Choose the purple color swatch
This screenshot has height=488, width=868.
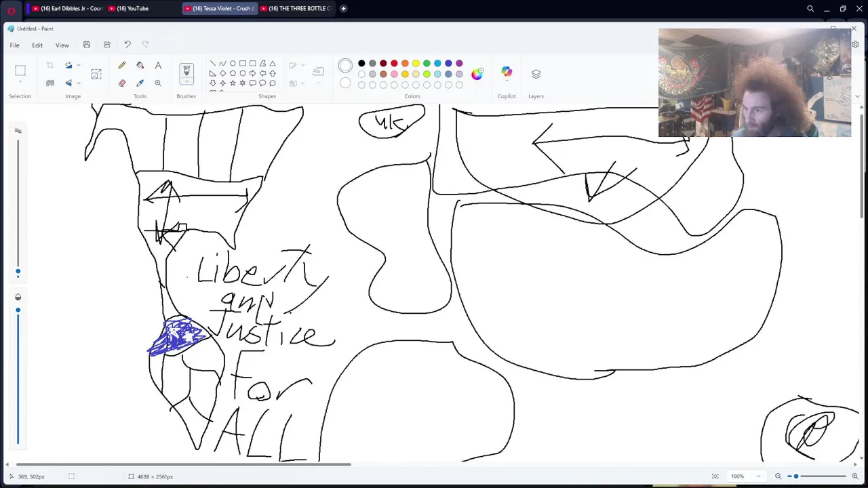[x=459, y=64]
